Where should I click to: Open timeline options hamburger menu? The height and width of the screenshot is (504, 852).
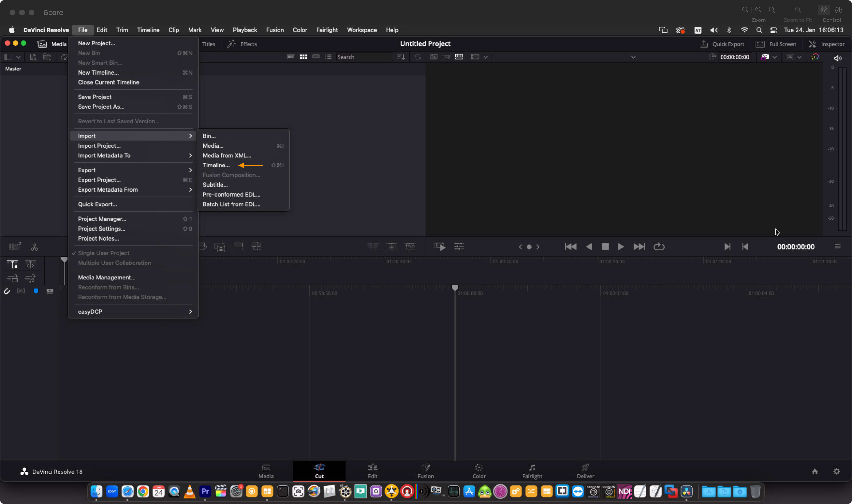[837, 246]
